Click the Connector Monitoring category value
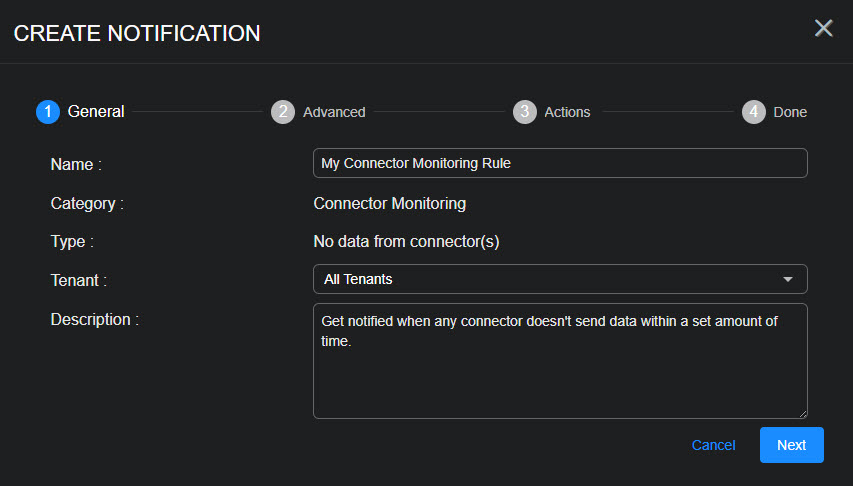 pos(389,204)
